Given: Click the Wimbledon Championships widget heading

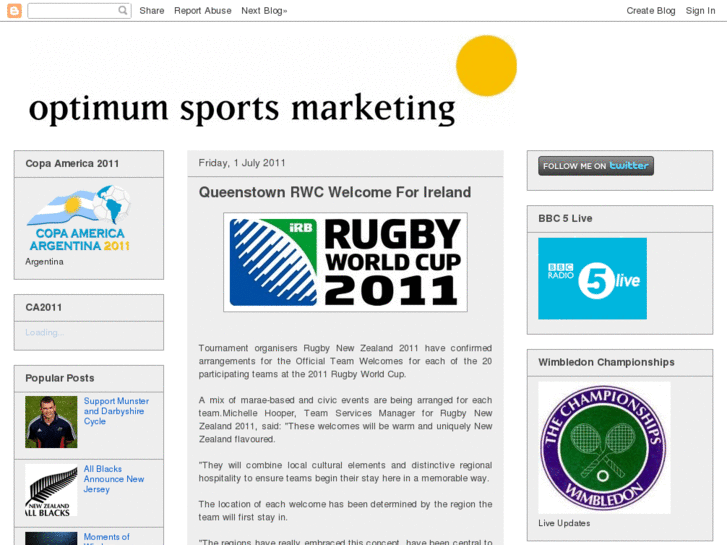Looking at the screenshot, I should (606, 362).
